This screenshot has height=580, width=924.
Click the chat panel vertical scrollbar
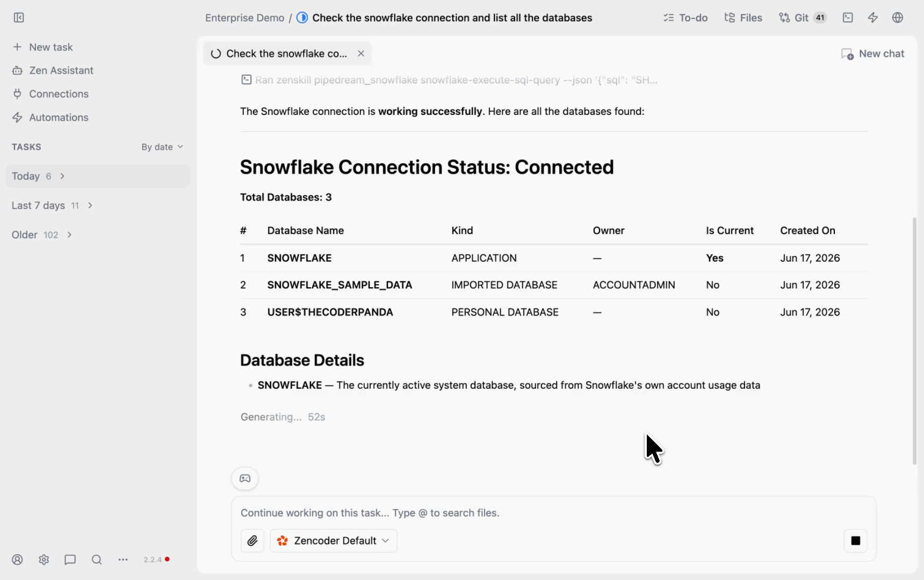coord(914,340)
